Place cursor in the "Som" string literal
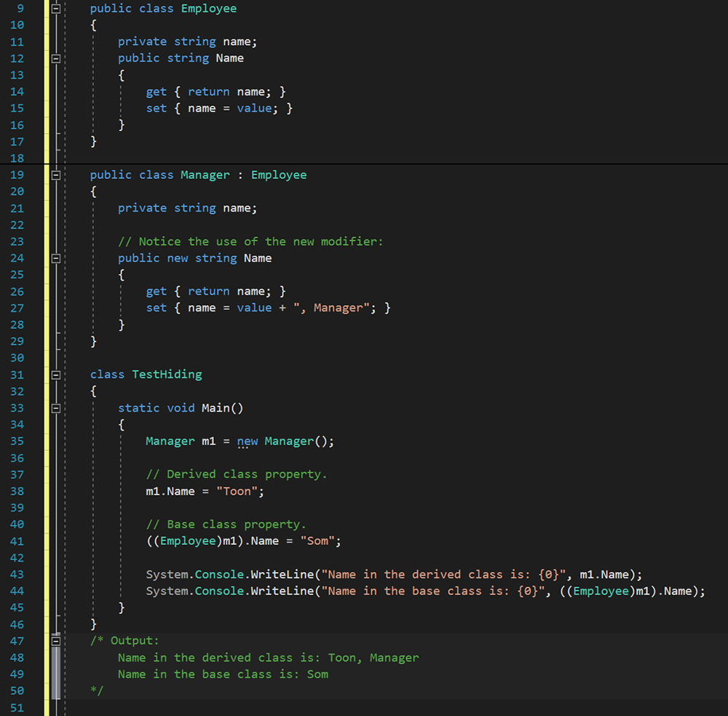The width and height of the screenshot is (728, 716). [317, 541]
